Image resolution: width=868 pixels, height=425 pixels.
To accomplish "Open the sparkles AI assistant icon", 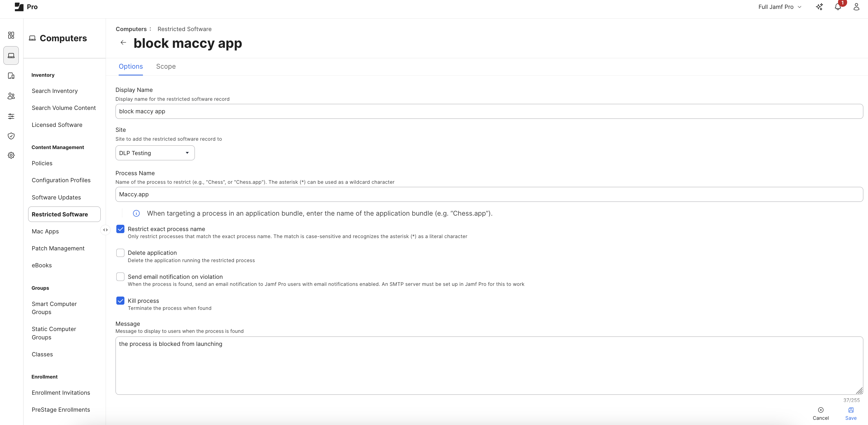I will (x=820, y=7).
